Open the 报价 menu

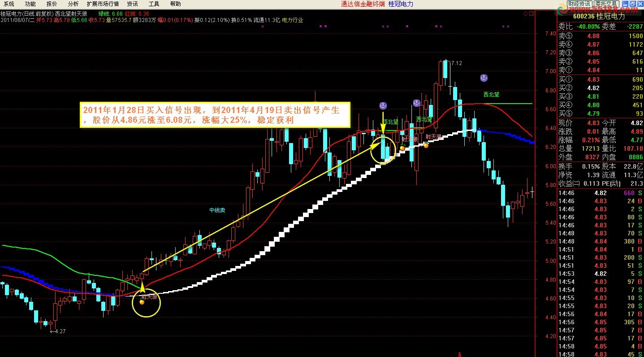(52, 4)
